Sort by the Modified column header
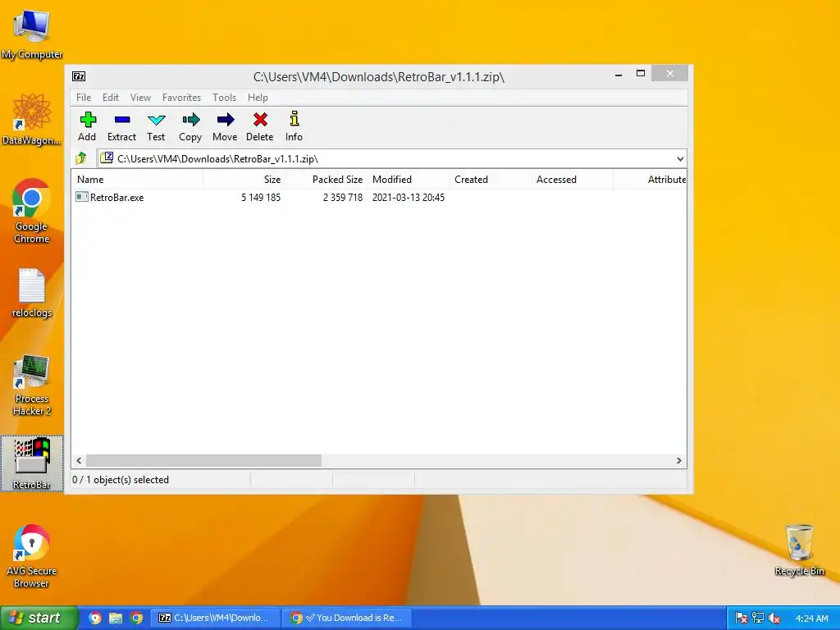The height and width of the screenshot is (630, 840). click(x=409, y=180)
